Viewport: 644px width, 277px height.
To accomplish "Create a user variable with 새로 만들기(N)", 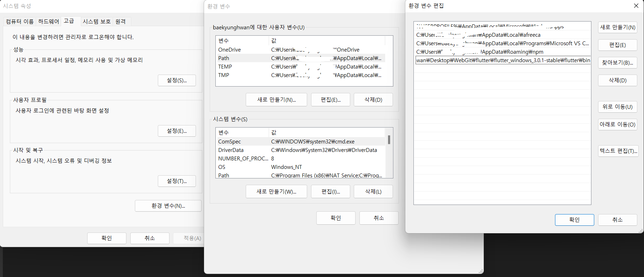I will point(276,100).
